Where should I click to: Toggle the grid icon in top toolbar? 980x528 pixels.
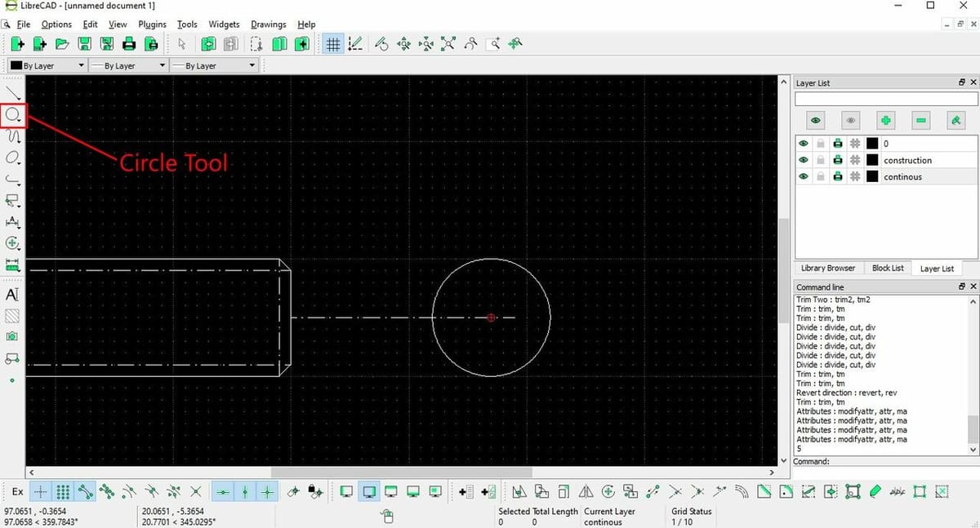tap(332, 44)
